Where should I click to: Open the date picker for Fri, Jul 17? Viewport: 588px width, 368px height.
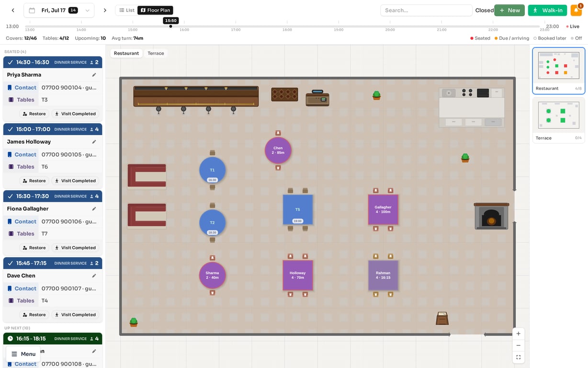click(x=59, y=10)
